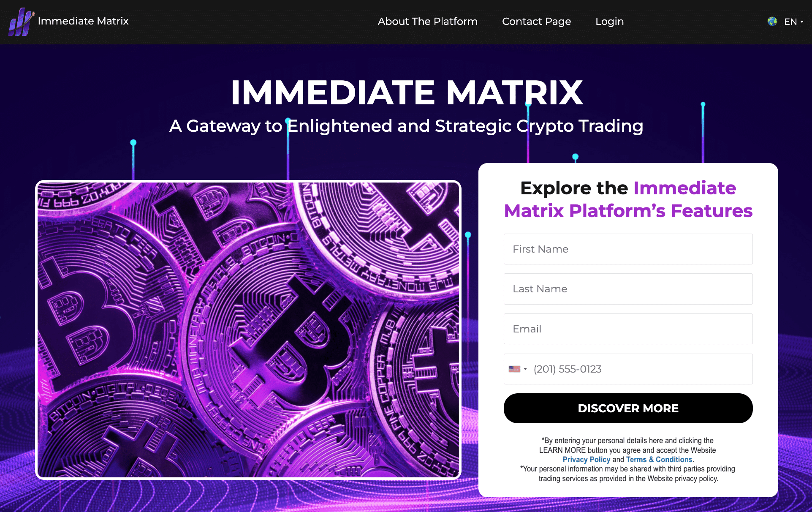Select the EN language dropdown
The height and width of the screenshot is (512, 812).
tap(790, 21)
